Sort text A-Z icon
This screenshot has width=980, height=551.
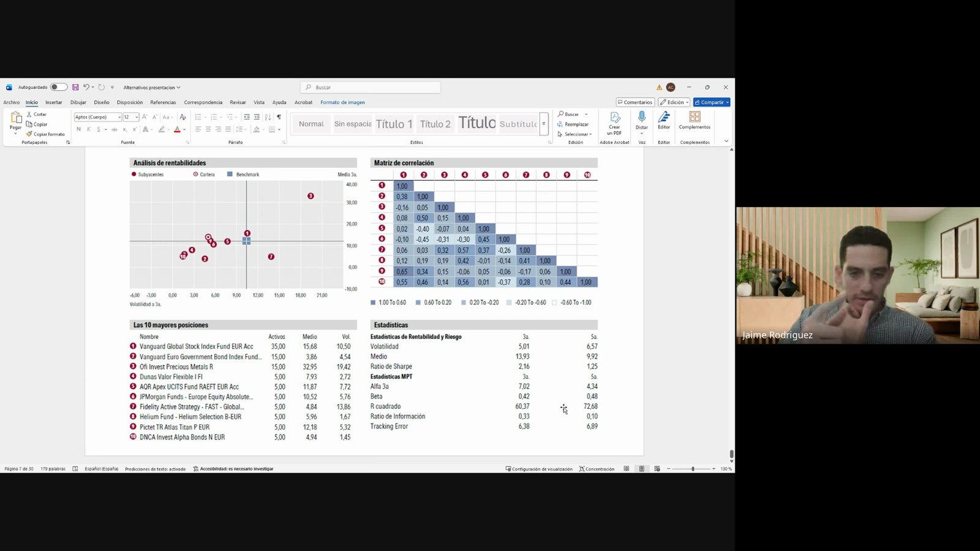[268, 117]
